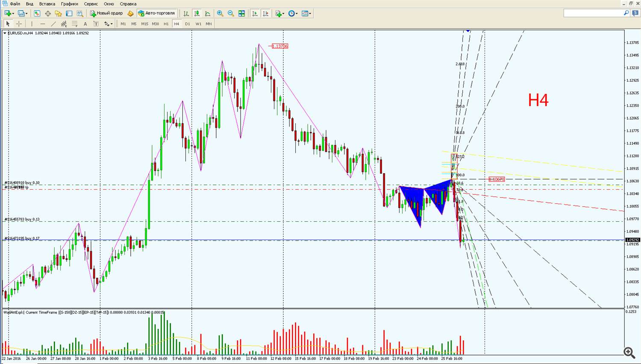Select the Fibonacci Retracement tool
Image resolution: width=641 pixels, height=364 pixels.
(74, 24)
